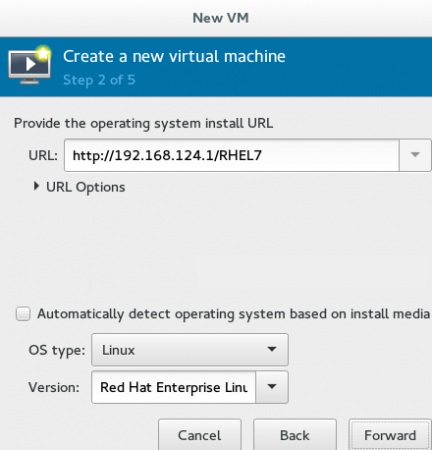Click the Version label
This screenshot has width=432, height=450.
click(x=54, y=387)
